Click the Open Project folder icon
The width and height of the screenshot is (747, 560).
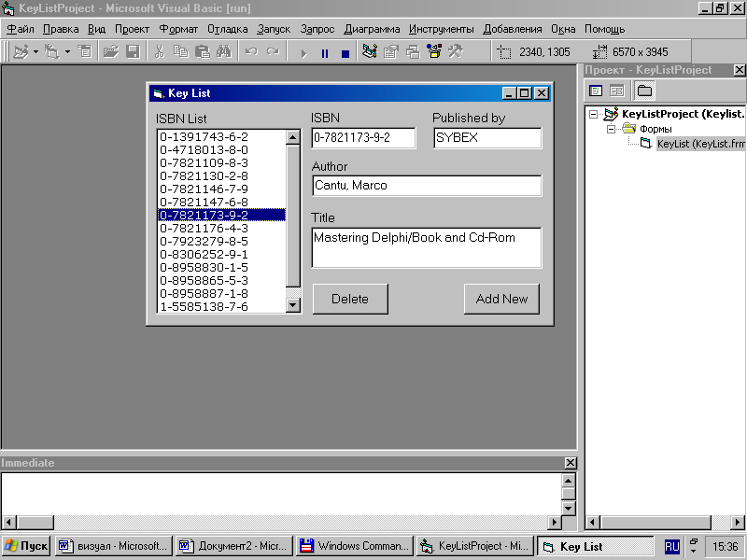[111, 51]
